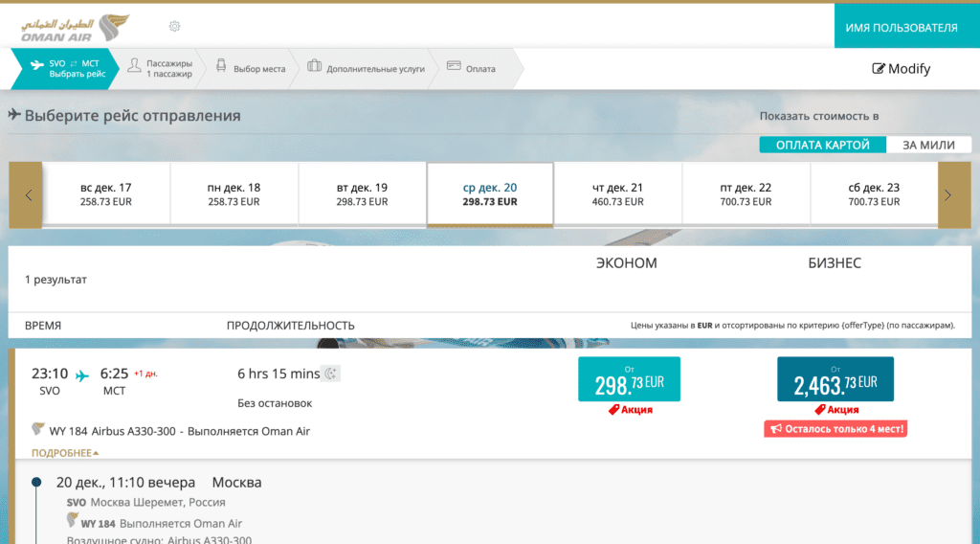Click the Modify pencil icon
This screenshot has width=980, height=544.
[879, 68]
